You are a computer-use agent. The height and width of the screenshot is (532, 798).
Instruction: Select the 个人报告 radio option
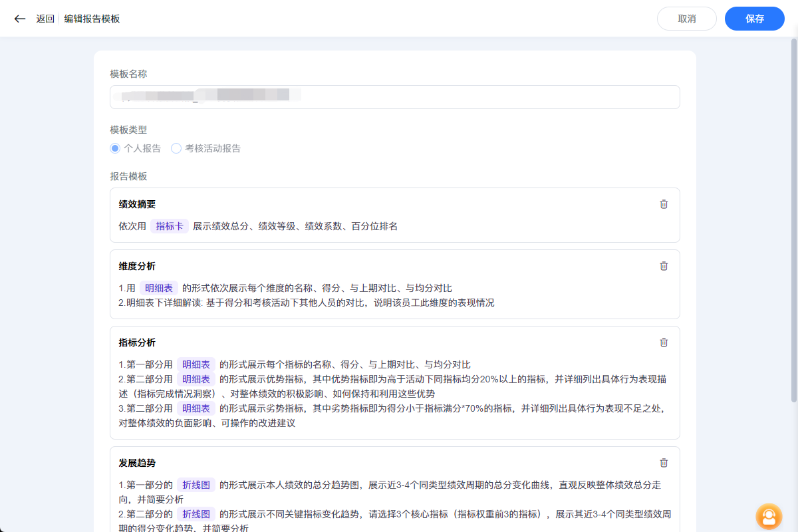pyautogui.click(x=115, y=148)
